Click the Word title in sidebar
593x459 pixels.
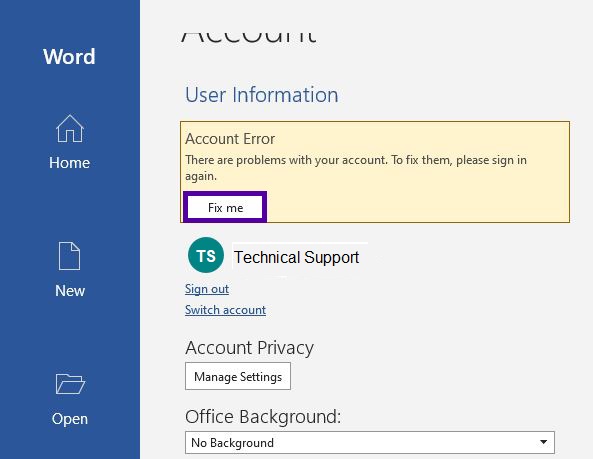[x=69, y=57]
